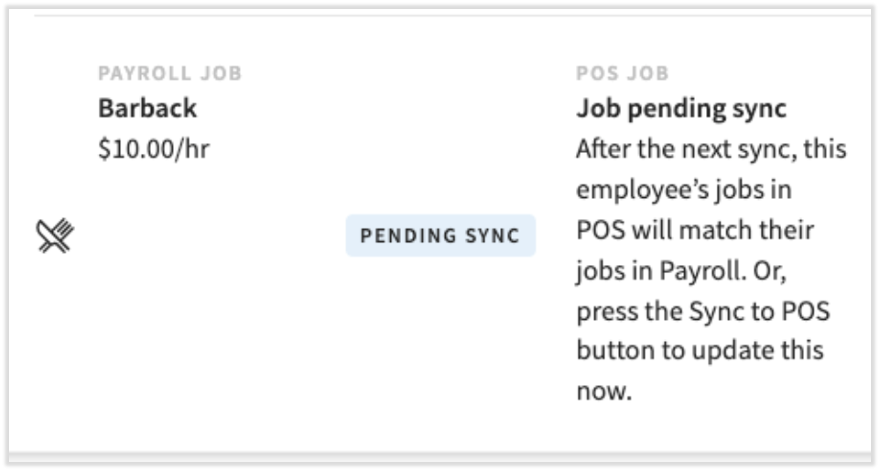The width and height of the screenshot is (884, 472).
Task: Click the word 'SYNC' inside the badge
Action: point(491,236)
